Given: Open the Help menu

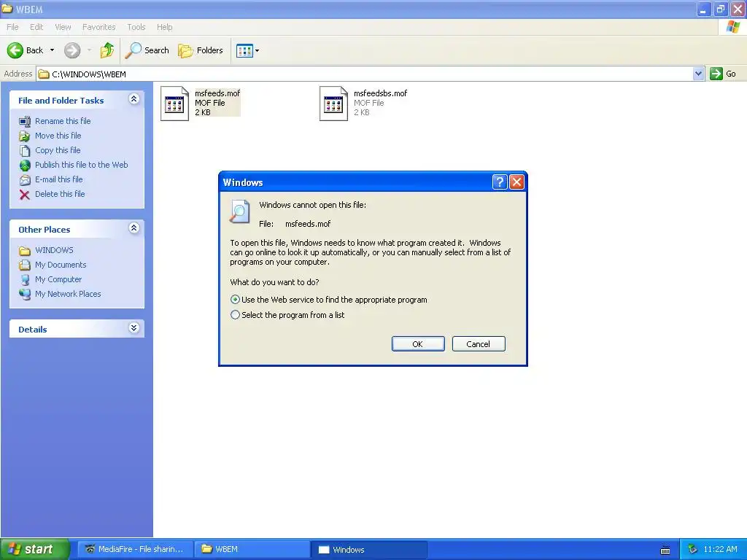Looking at the screenshot, I should (164, 27).
